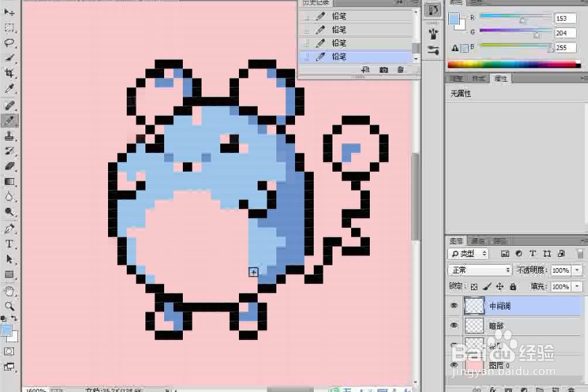Switch to the 通道 tab

pos(478,241)
